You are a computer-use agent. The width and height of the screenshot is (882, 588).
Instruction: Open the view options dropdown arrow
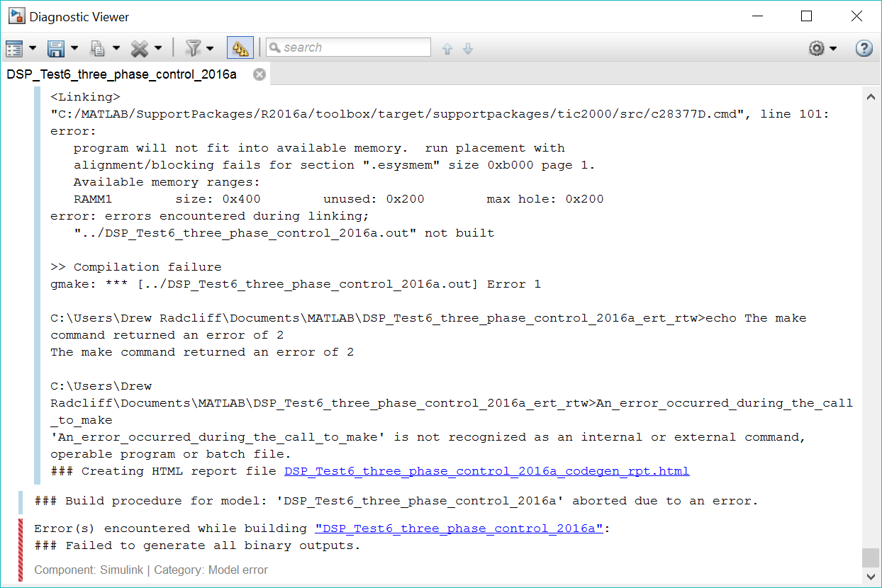pyautogui.click(x=33, y=48)
